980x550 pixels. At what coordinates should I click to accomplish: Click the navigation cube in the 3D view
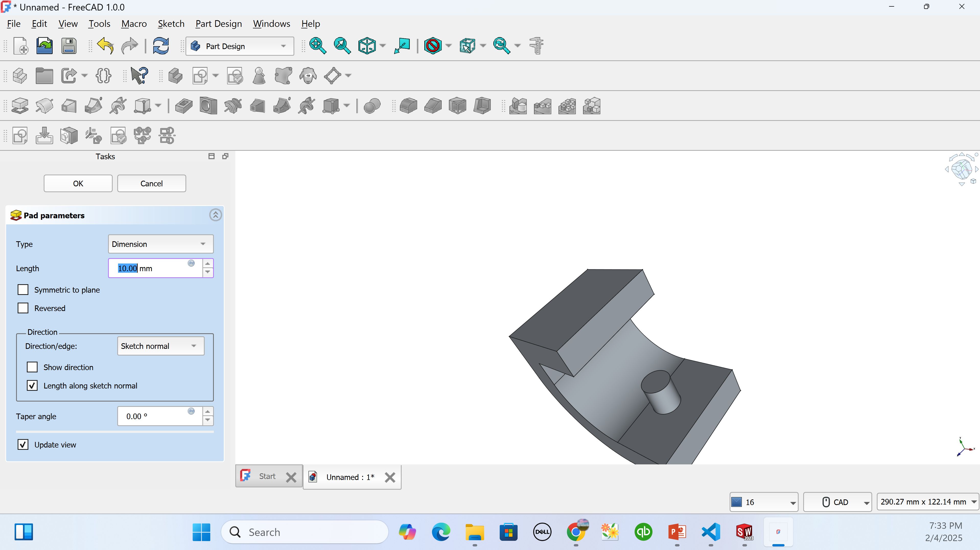(961, 169)
